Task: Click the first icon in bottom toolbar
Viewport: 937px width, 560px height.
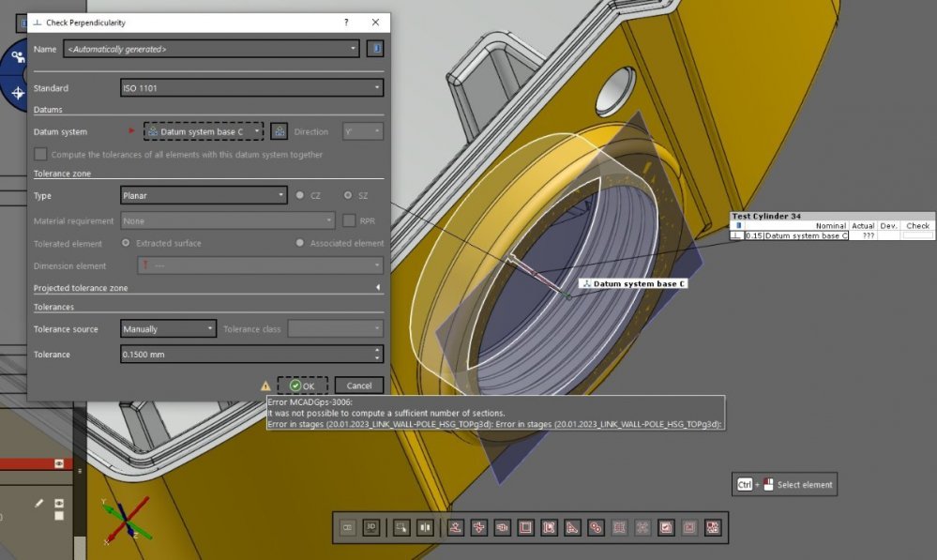Action: click(x=348, y=527)
